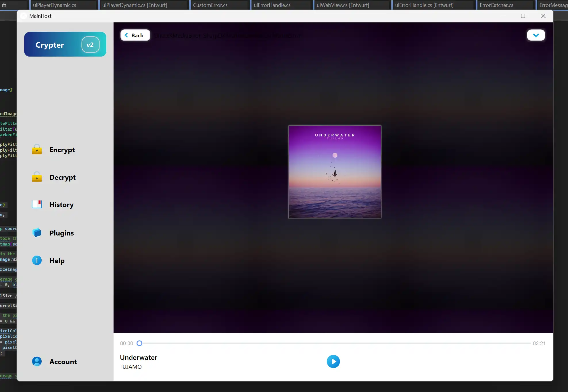568x392 pixels.
Task: Open the Decrypt section
Action: (x=62, y=177)
